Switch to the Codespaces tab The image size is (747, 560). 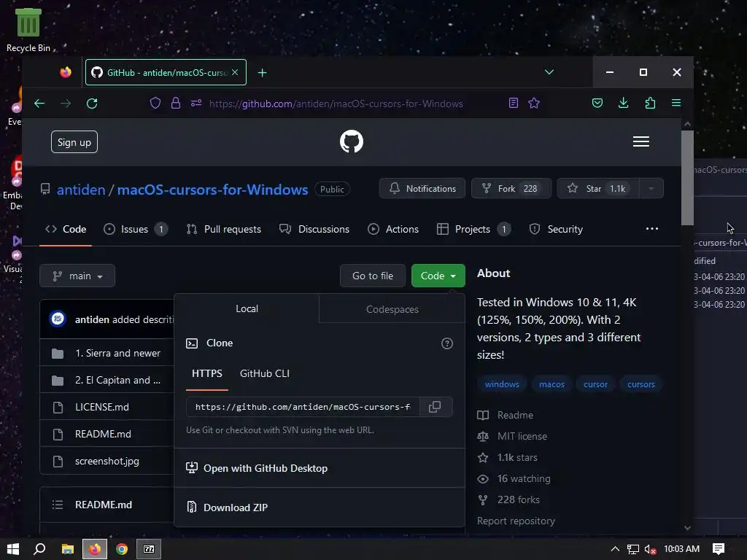click(x=392, y=309)
